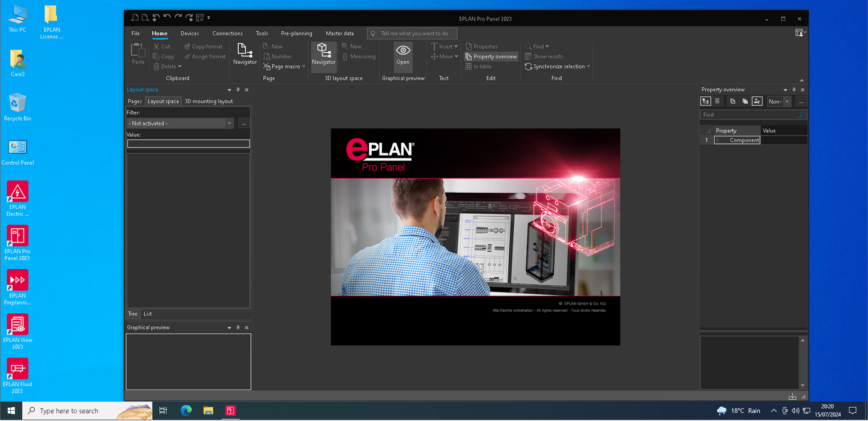Toggle Property overview in Edit group
The width and height of the screenshot is (868, 421).
point(491,56)
